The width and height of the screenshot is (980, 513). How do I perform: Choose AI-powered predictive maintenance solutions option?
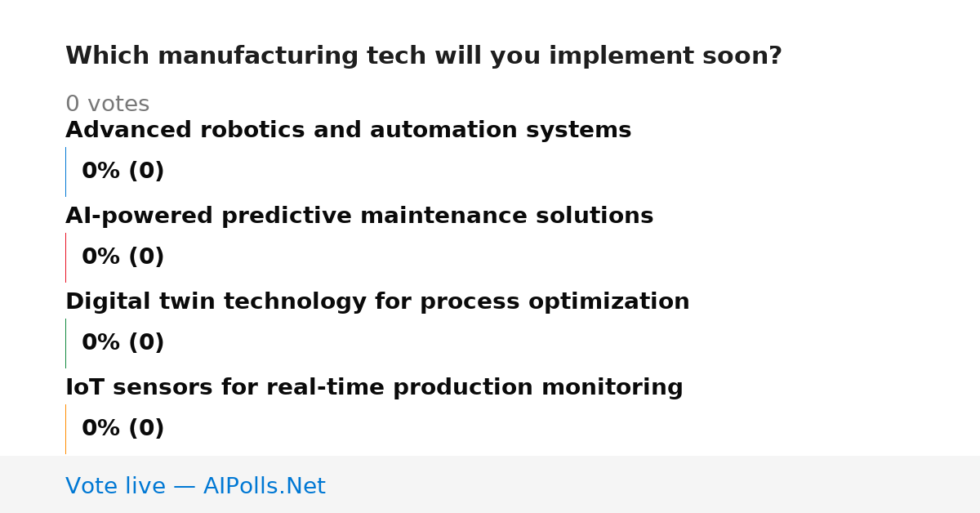(x=359, y=216)
